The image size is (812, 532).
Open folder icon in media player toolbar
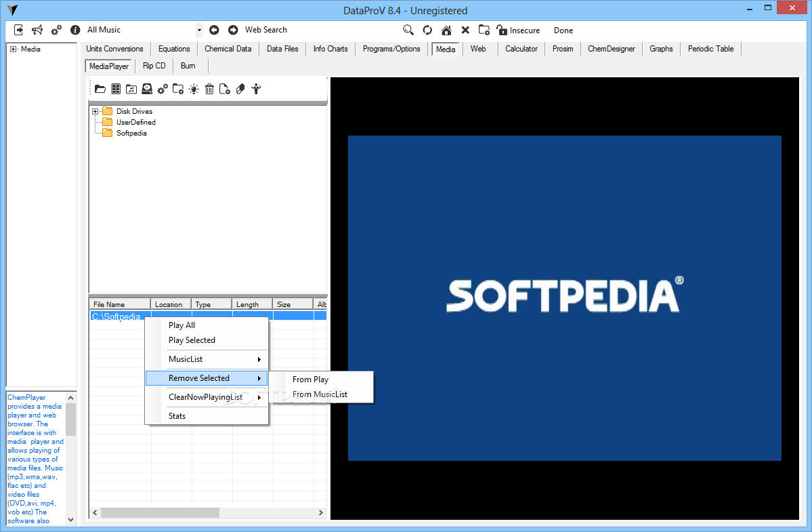coord(100,89)
